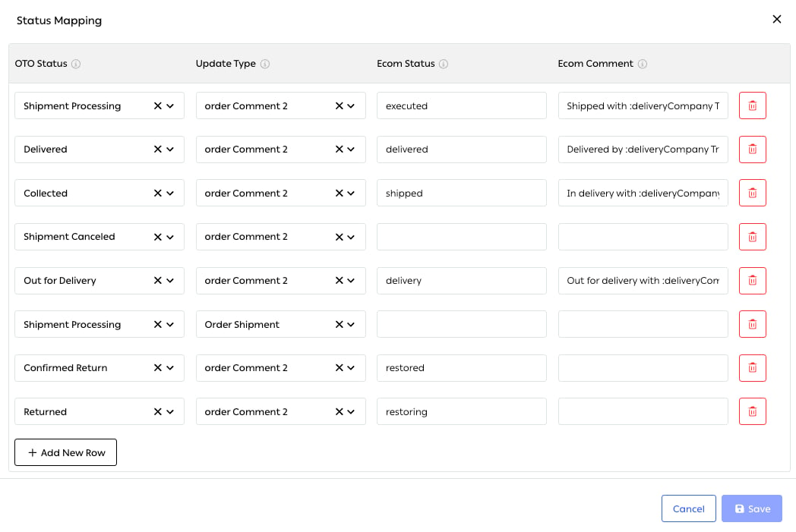Show info about Ecom Comment column
The height and width of the screenshot is (532, 796).
pyautogui.click(x=642, y=64)
